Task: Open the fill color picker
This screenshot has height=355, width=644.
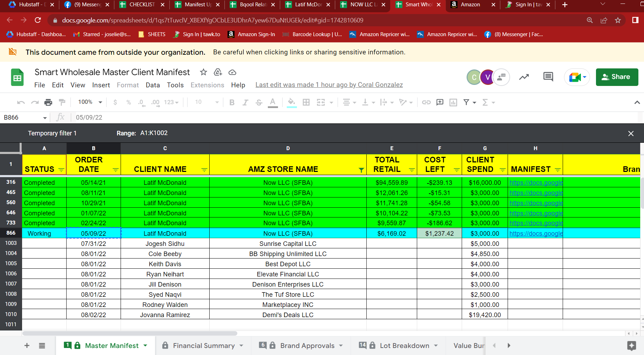Action: 291,102
